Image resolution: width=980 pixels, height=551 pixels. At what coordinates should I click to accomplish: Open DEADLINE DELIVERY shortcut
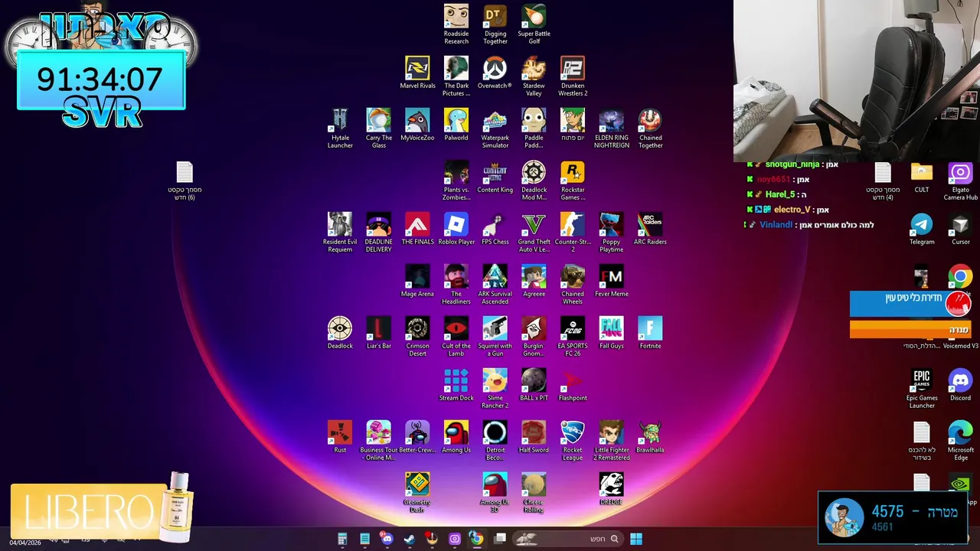pyautogui.click(x=379, y=233)
